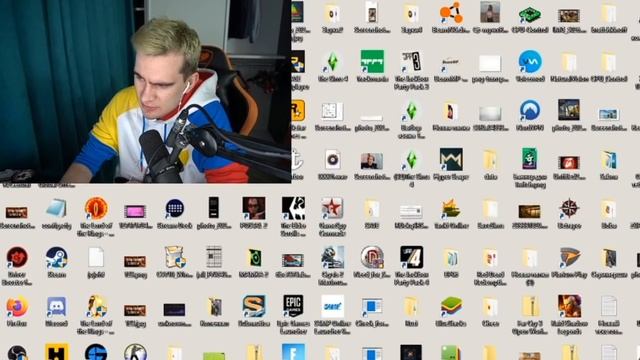Open the woman portrait photo thumbnail
The width and height of the screenshot is (640, 360).
point(490,12)
